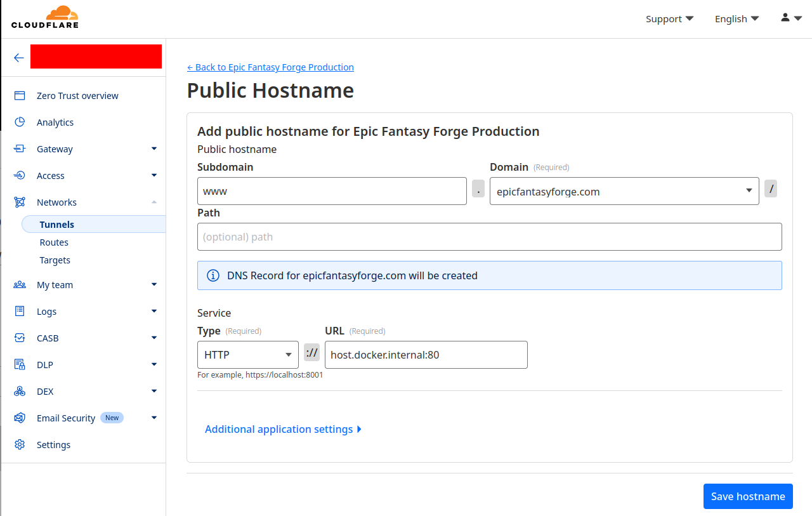Expand the Email Security menu chevron
This screenshot has width=812, height=516.
click(x=154, y=418)
